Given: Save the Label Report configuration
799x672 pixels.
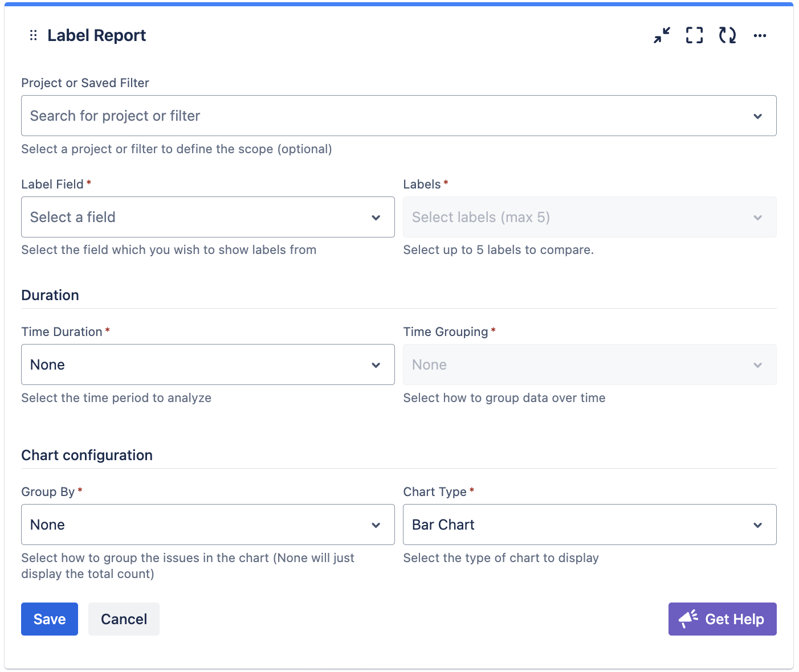Looking at the screenshot, I should tap(50, 619).
